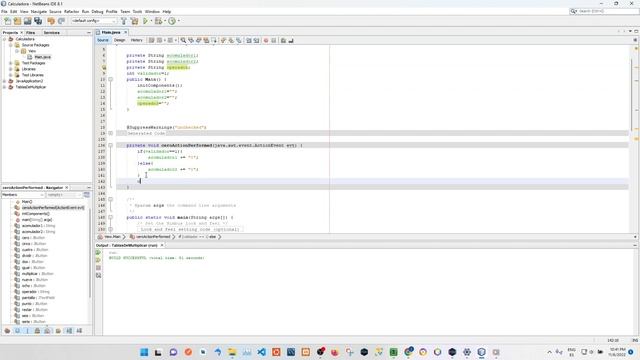Viewport: 640px width, 360px height.
Task: Click the editor vertical scrollbar
Action: tap(632, 94)
